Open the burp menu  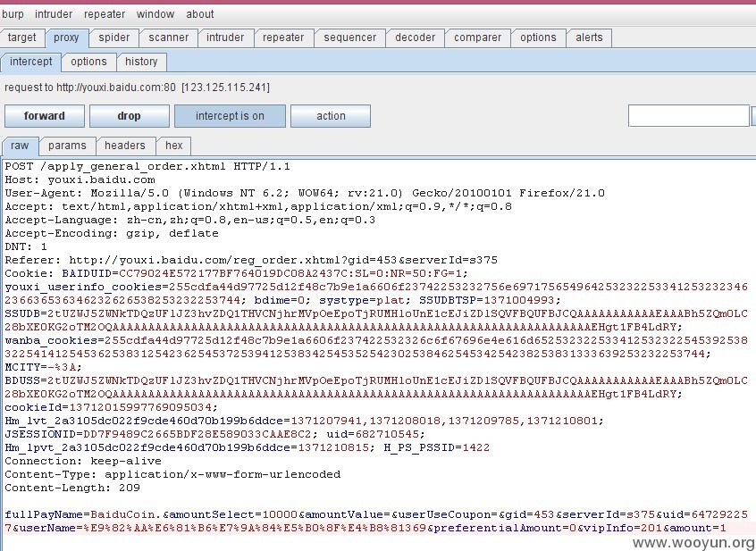pos(13,14)
